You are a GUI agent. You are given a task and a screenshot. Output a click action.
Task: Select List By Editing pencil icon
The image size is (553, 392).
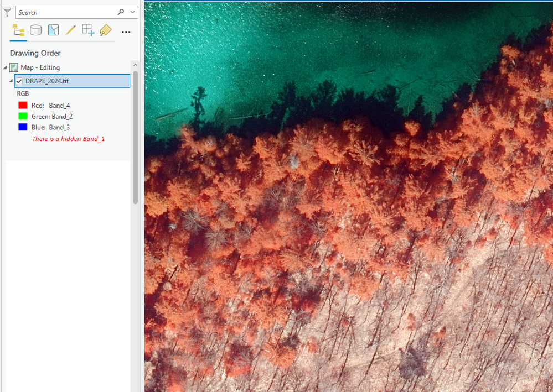(70, 30)
